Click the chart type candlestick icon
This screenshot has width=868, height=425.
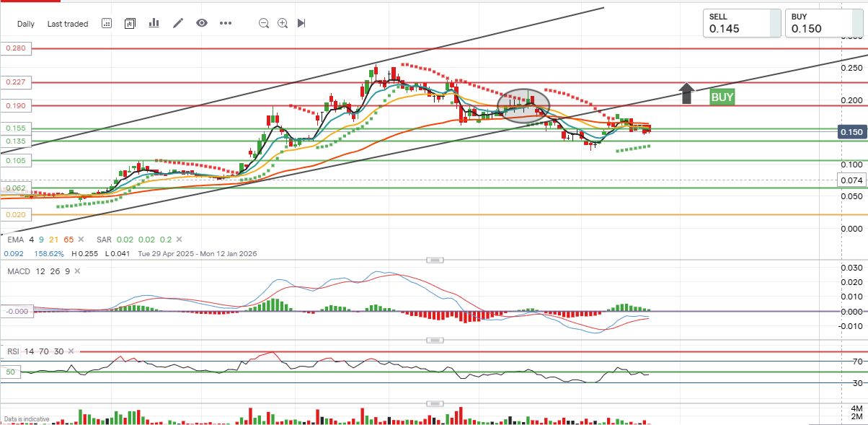tap(130, 23)
